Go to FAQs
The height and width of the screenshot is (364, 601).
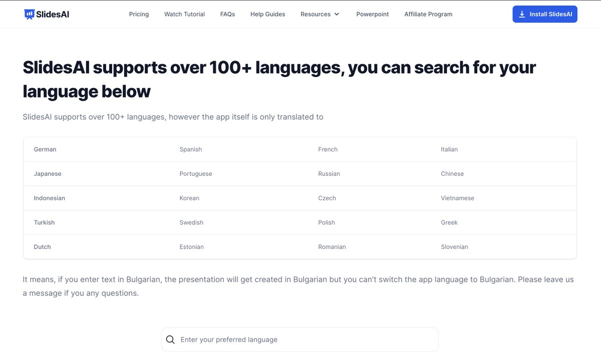[x=227, y=14]
